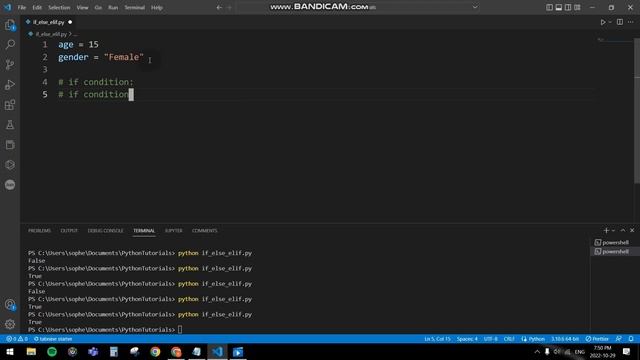Open the Run menu
This screenshot has width=640, height=360.
pyautogui.click(x=113, y=7)
